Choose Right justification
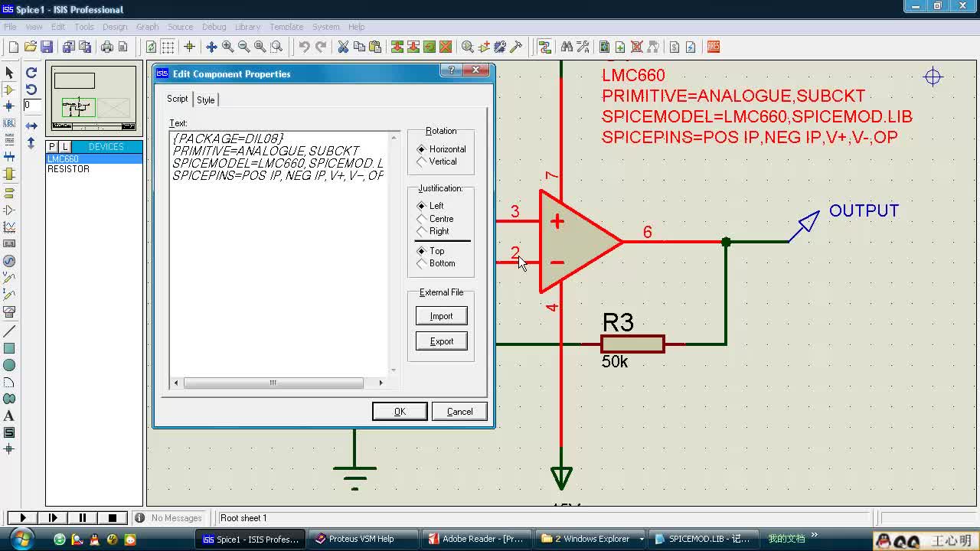The image size is (980, 551). pyautogui.click(x=433, y=231)
